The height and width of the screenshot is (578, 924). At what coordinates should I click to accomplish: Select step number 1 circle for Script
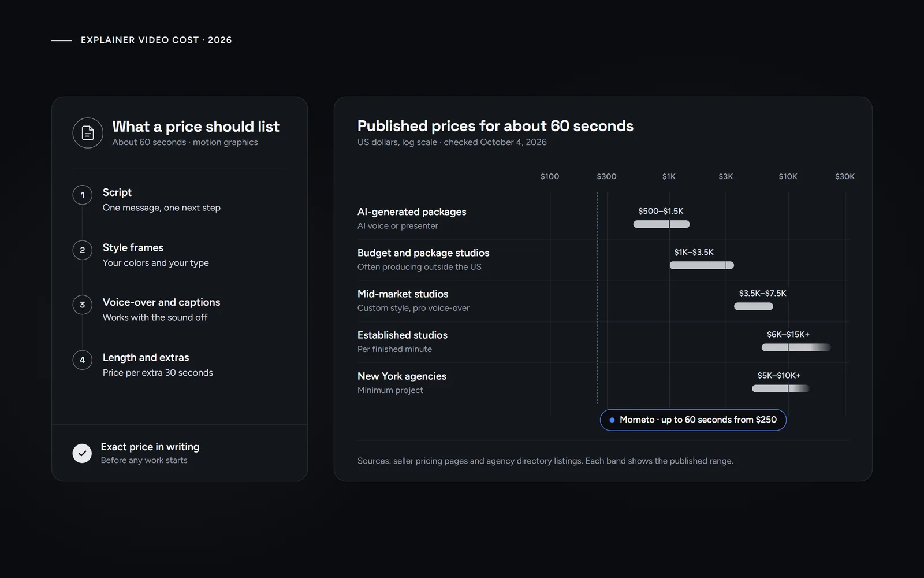coord(83,195)
